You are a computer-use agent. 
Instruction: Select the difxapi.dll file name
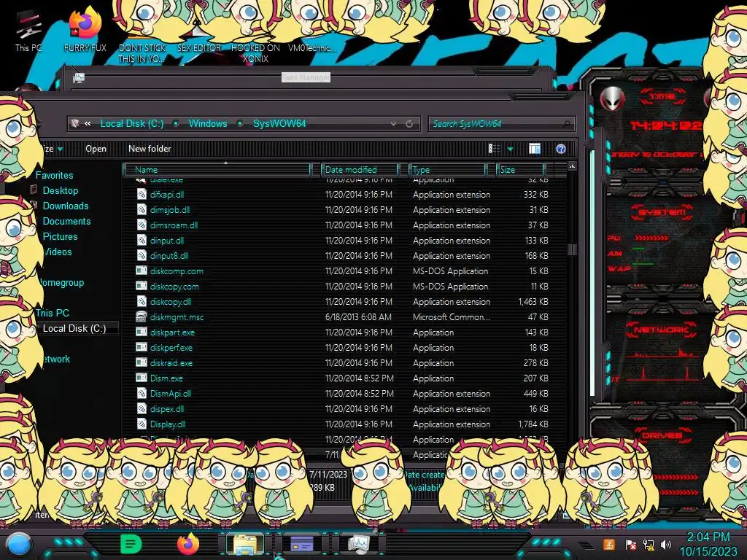167,194
